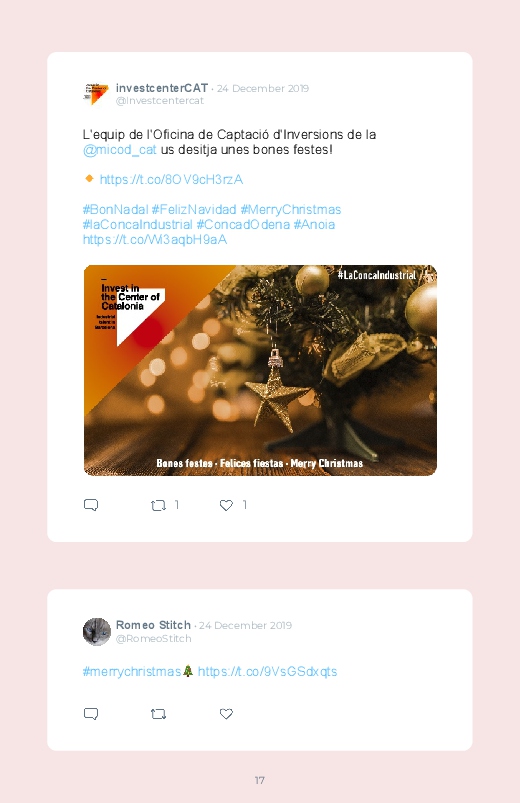The height and width of the screenshot is (803, 520).
Task: Open the https://t.co/9VsGSdxqts link
Action: click(267, 671)
